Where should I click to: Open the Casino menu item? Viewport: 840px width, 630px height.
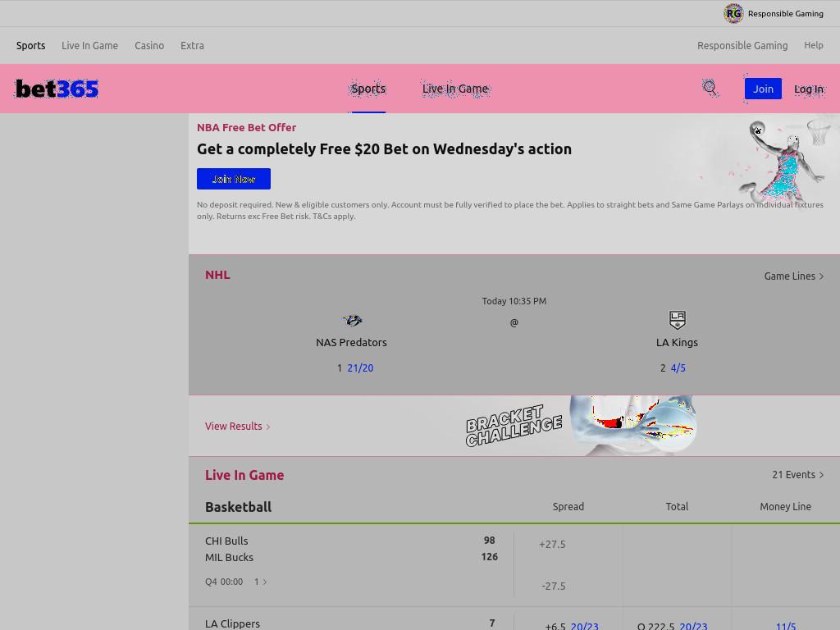click(149, 46)
